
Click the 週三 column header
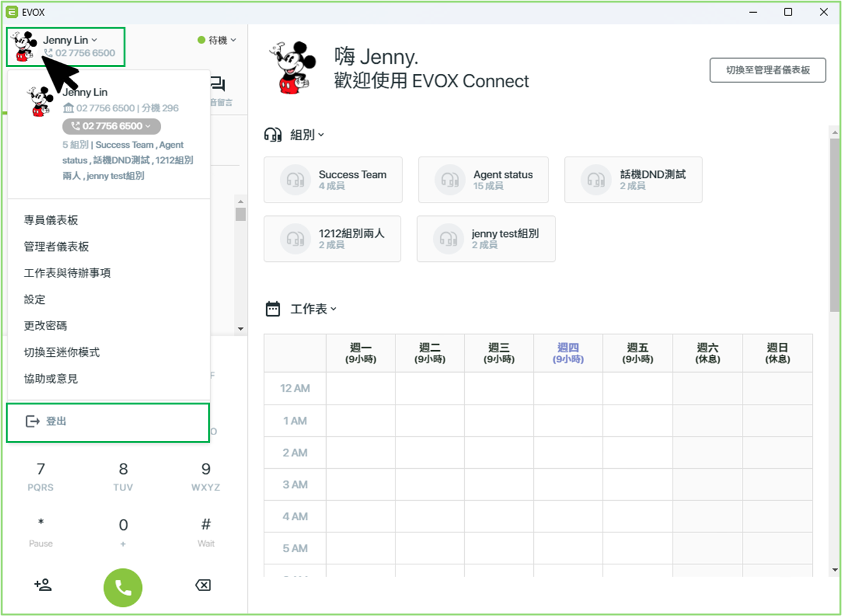tap(499, 353)
